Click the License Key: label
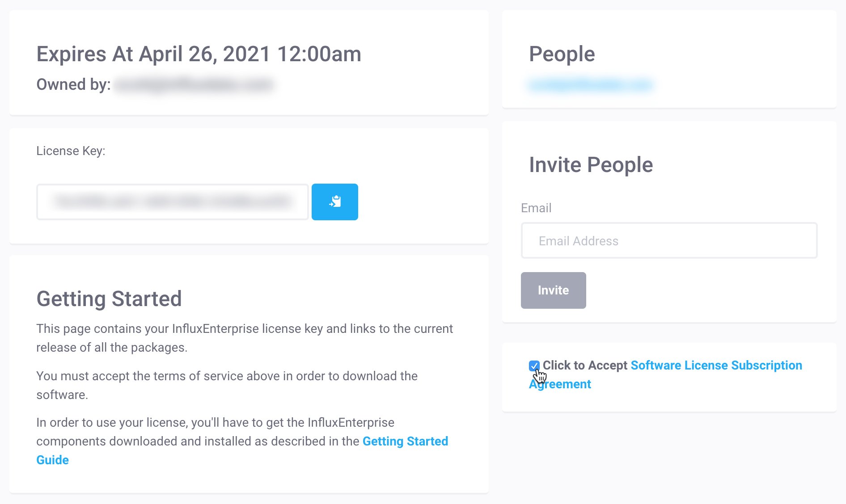Screen dimensions: 846x504 (x=71, y=151)
